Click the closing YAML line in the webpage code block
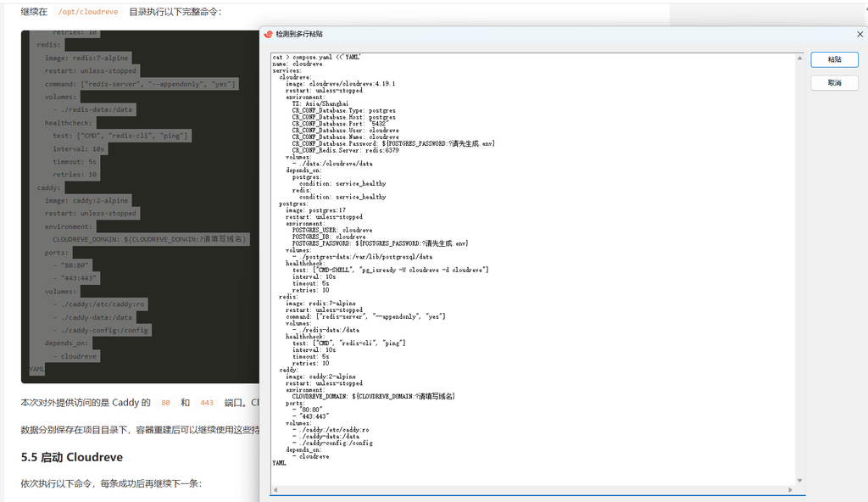Image resolution: width=868 pixels, height=502 pixels. (x=36, y=369)
